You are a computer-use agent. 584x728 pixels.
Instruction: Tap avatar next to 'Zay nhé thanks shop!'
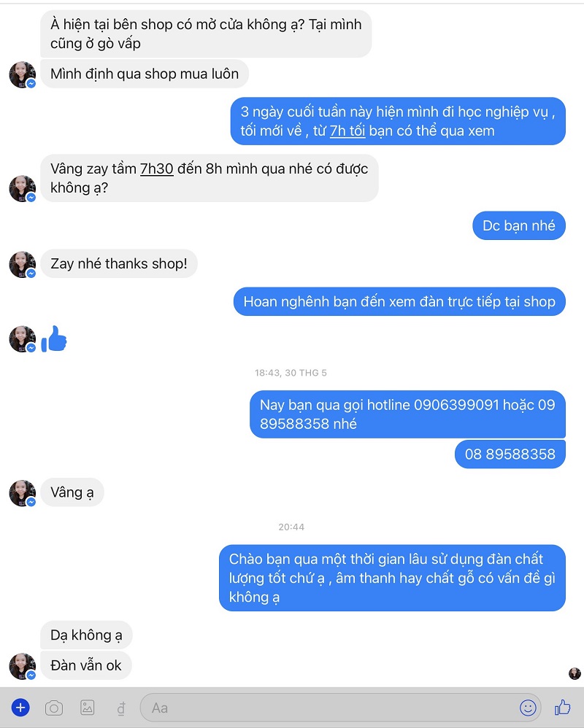pos(23,264)
